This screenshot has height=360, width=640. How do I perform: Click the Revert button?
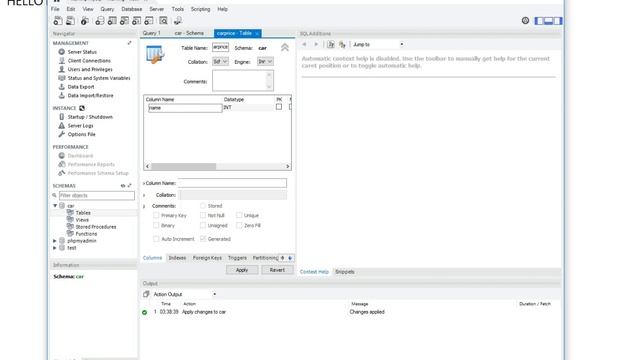point(277,270)
